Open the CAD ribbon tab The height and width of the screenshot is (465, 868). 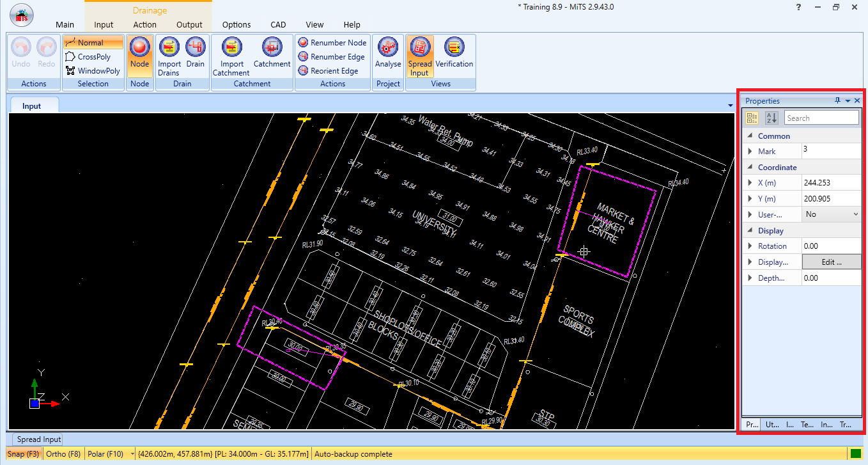[x=278, y=25]
